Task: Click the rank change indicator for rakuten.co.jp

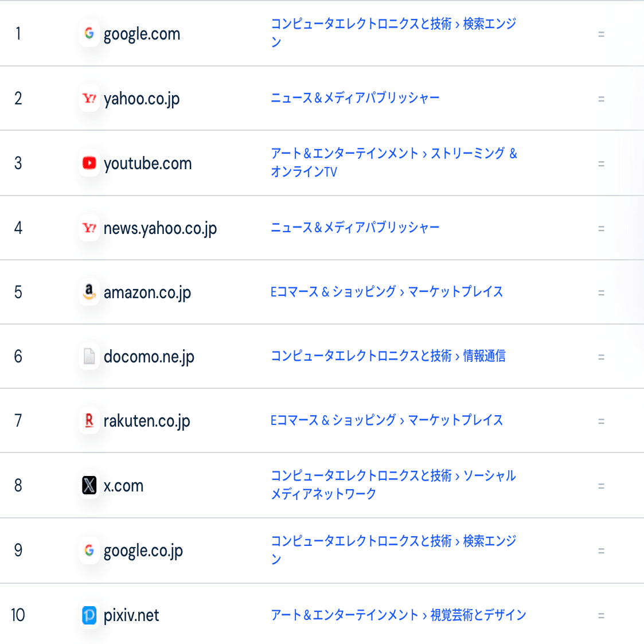Action: click(x=601, y=421)
